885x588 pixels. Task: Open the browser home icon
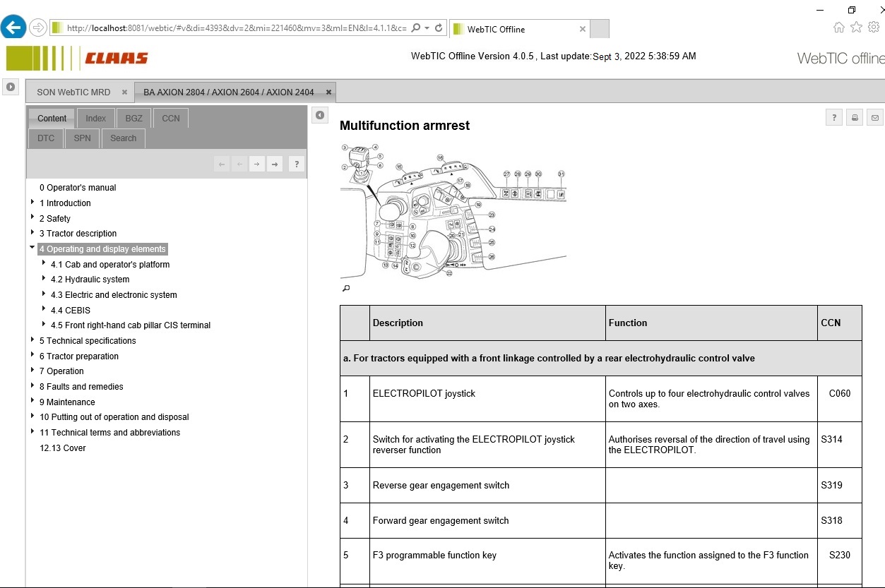point(838,28)
